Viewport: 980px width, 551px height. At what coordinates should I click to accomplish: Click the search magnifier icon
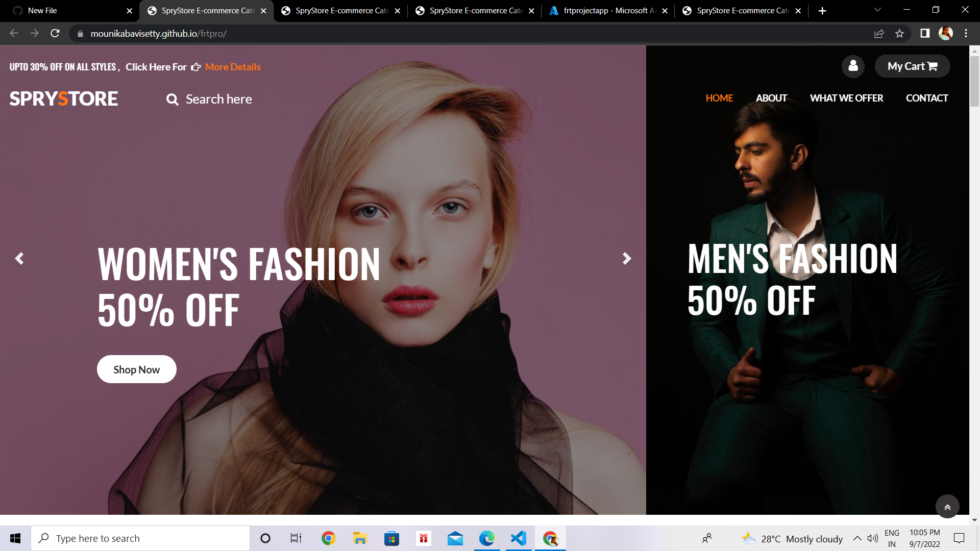coord(173,99)
